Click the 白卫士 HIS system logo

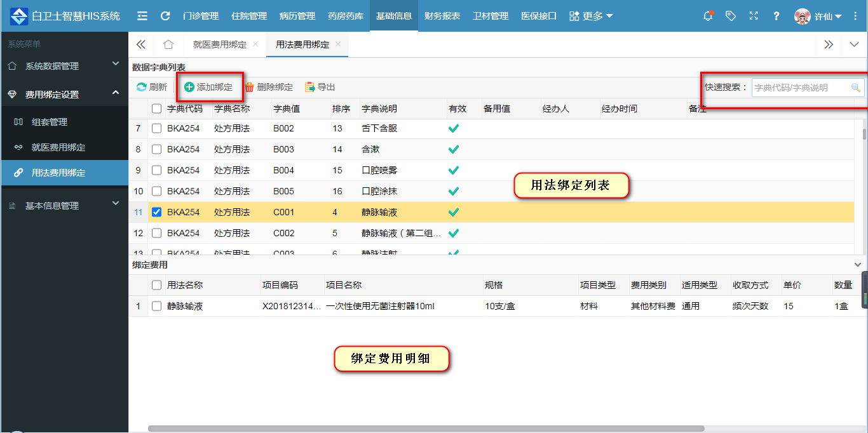coord(19,16)
